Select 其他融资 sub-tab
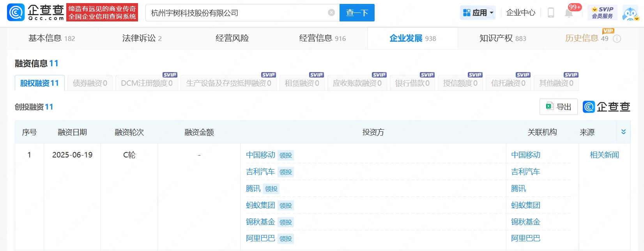The image size is (644, 251). (x=556, y=83)
